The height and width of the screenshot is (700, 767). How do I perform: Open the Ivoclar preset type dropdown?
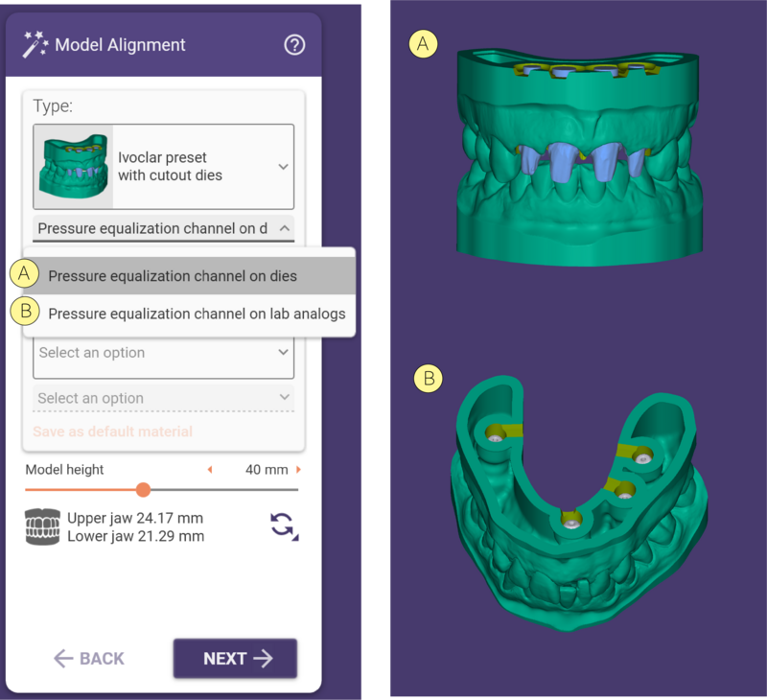163,166
